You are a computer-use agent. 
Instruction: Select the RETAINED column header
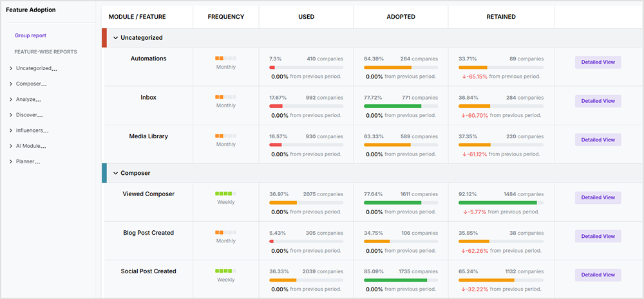(501, 17)
